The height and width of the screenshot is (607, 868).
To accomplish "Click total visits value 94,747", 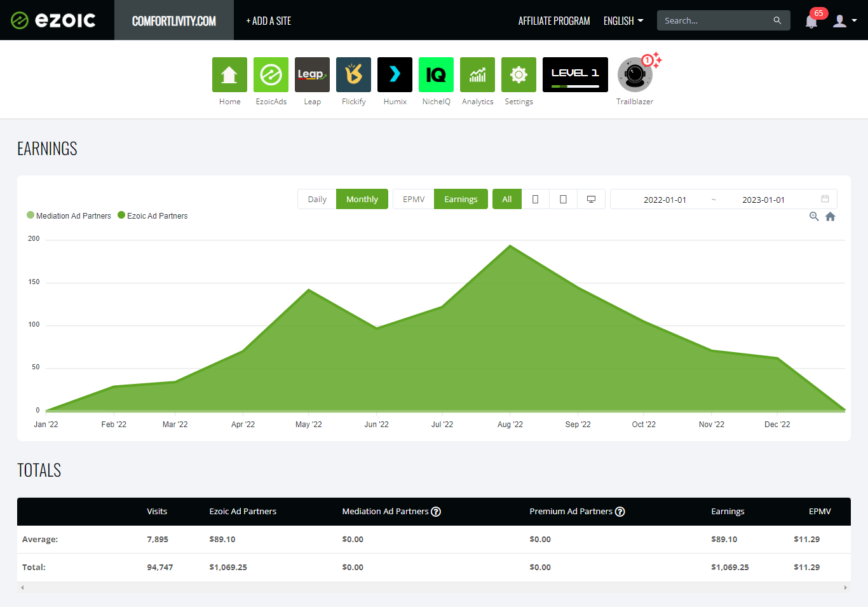I will 160,567.
